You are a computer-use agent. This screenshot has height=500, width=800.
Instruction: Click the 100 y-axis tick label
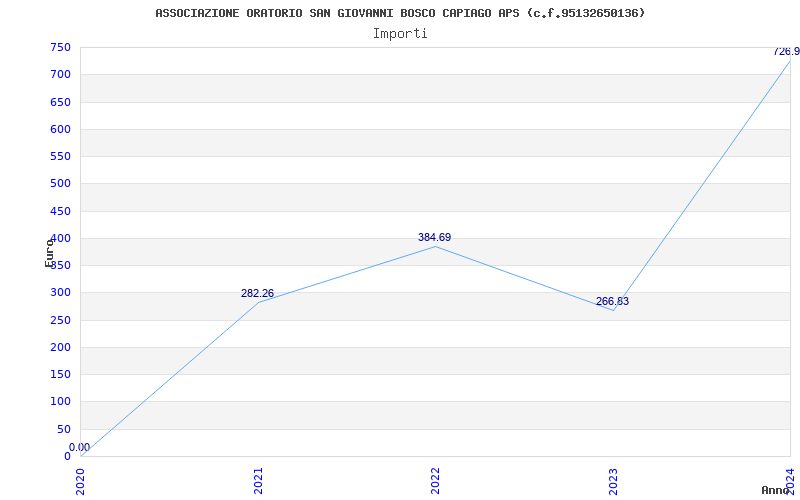60,402
